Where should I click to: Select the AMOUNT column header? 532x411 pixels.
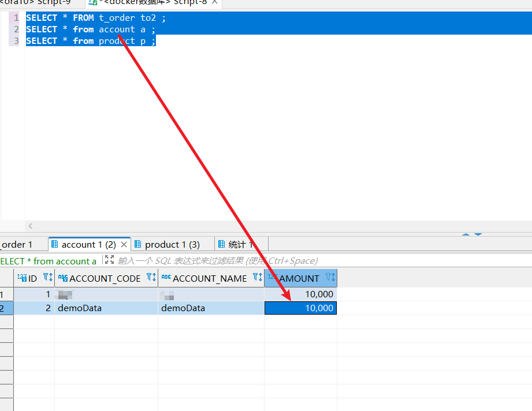[299, 278]
